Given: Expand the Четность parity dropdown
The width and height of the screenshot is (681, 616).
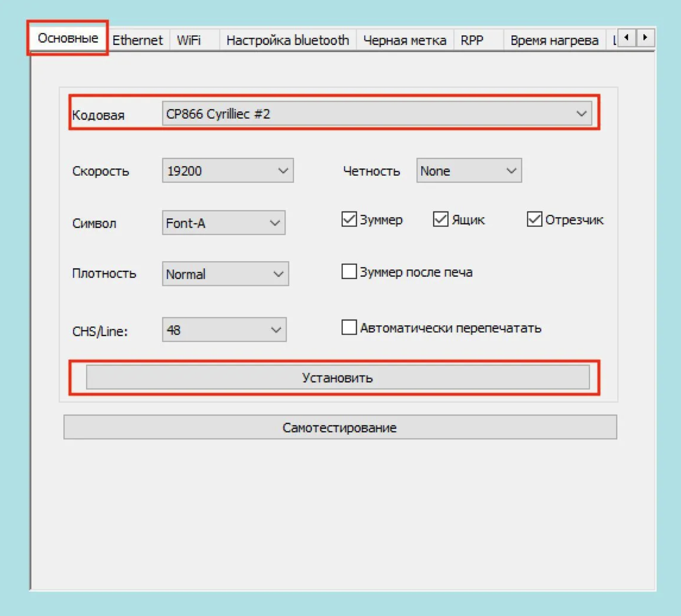Looking at the screenshot, I should point(468,171).
